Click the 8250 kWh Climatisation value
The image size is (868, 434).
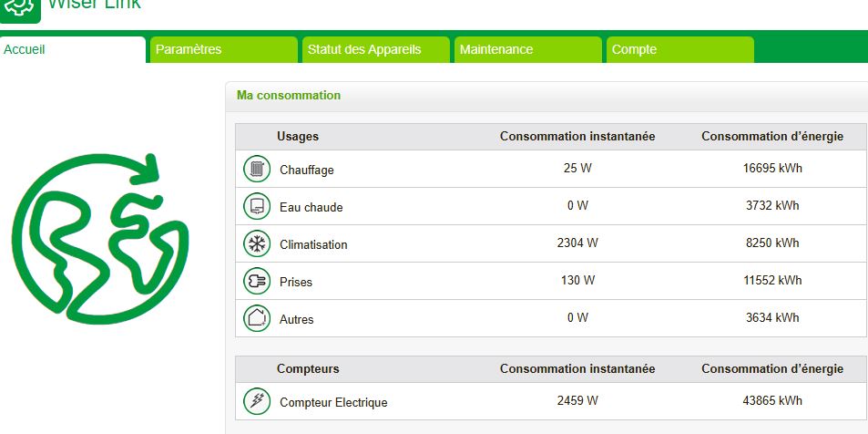point(772,243)
